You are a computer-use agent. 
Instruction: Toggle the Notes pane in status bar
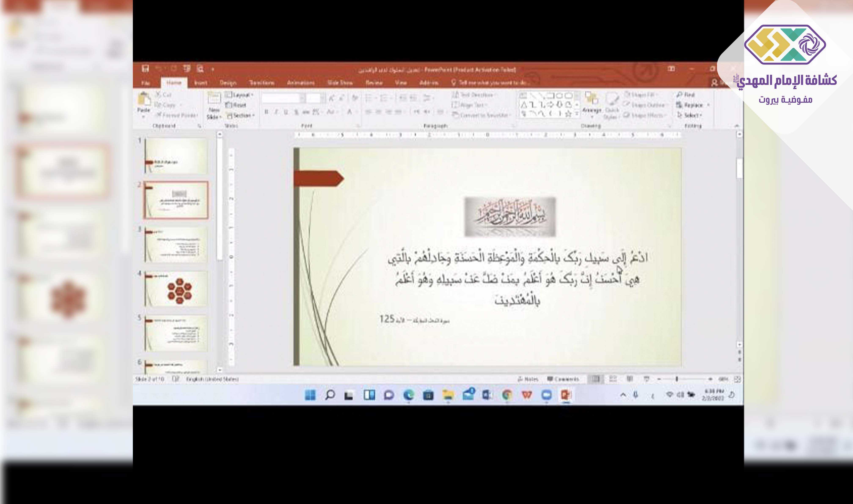528,379
